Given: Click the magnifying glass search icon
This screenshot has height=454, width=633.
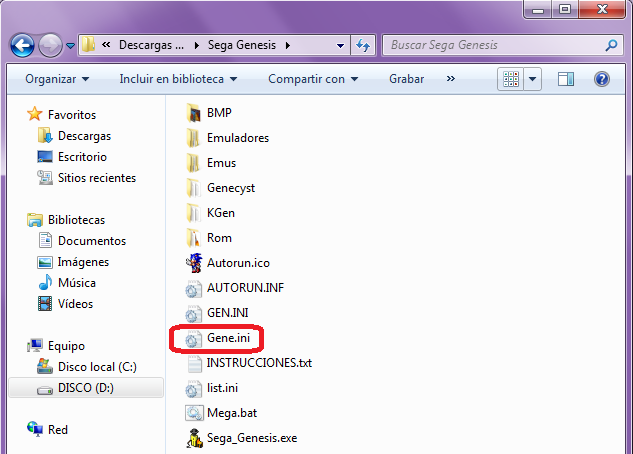Looking at the screenshot, I should [611, 45].
